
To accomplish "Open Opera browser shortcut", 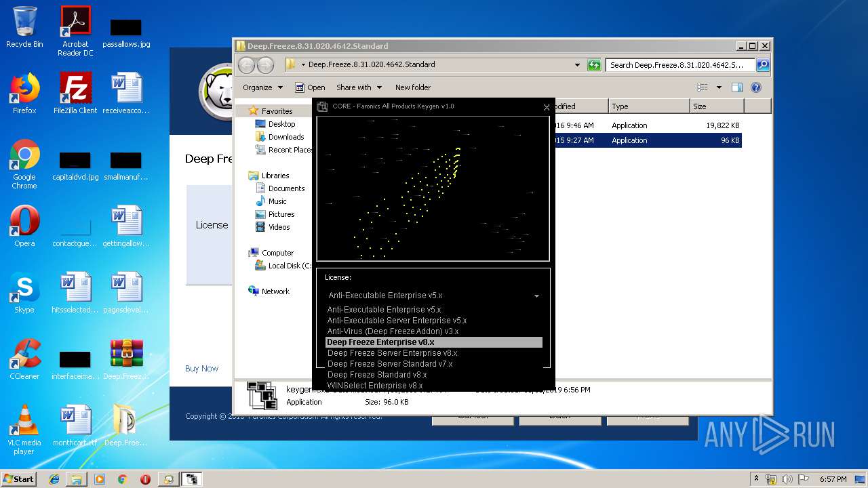I will 24,226.
